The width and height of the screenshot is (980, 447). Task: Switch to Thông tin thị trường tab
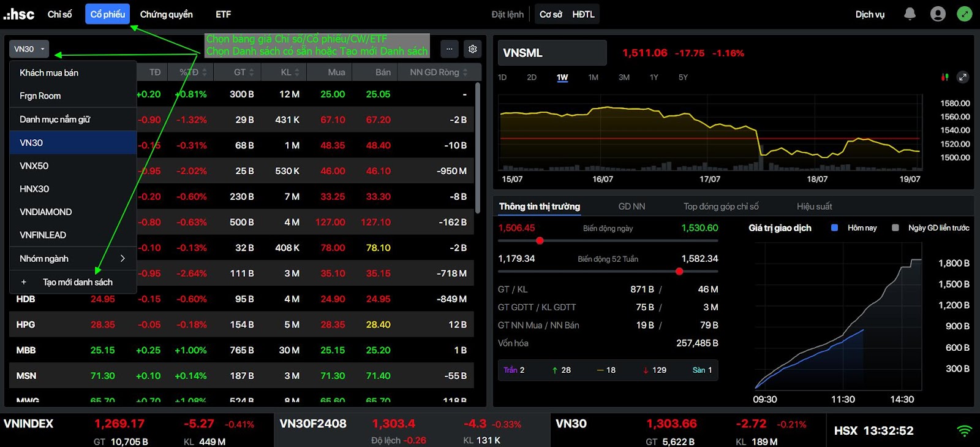[x=540, y=207]
